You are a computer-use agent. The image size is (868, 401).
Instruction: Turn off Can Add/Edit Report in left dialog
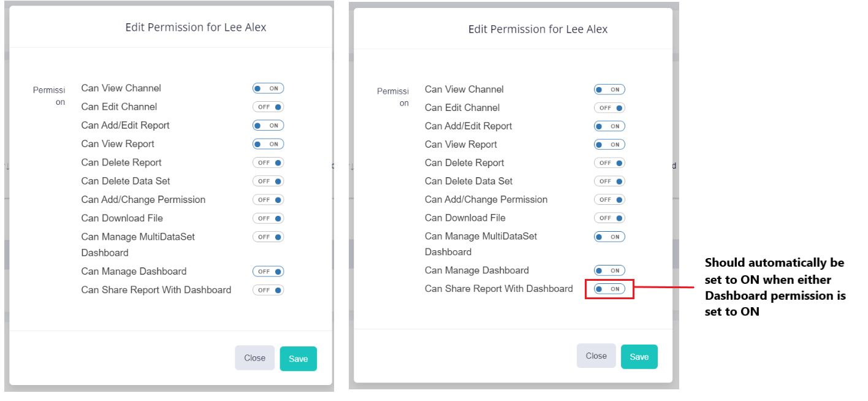[268, 125]
